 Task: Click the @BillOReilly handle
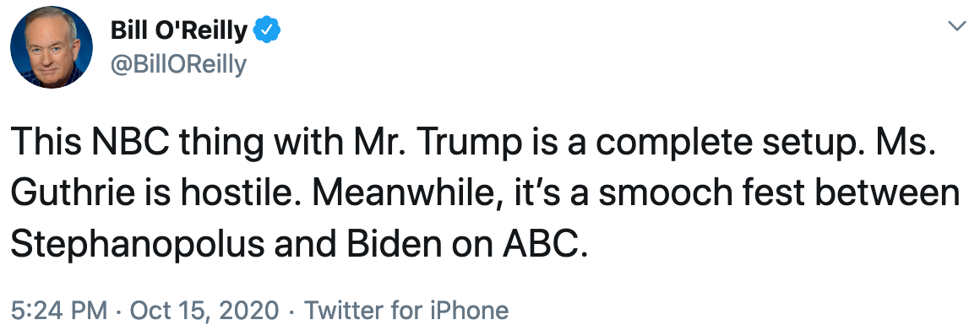point(179,64)
